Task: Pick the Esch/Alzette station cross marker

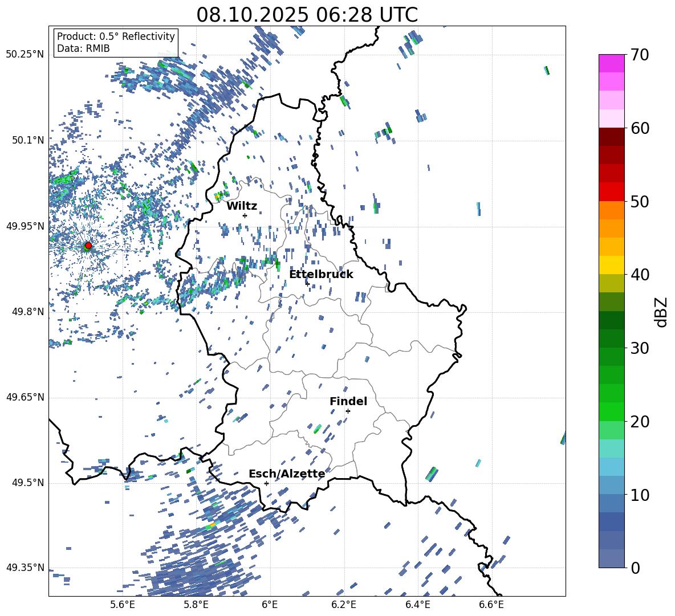Action: coord(266,483)
